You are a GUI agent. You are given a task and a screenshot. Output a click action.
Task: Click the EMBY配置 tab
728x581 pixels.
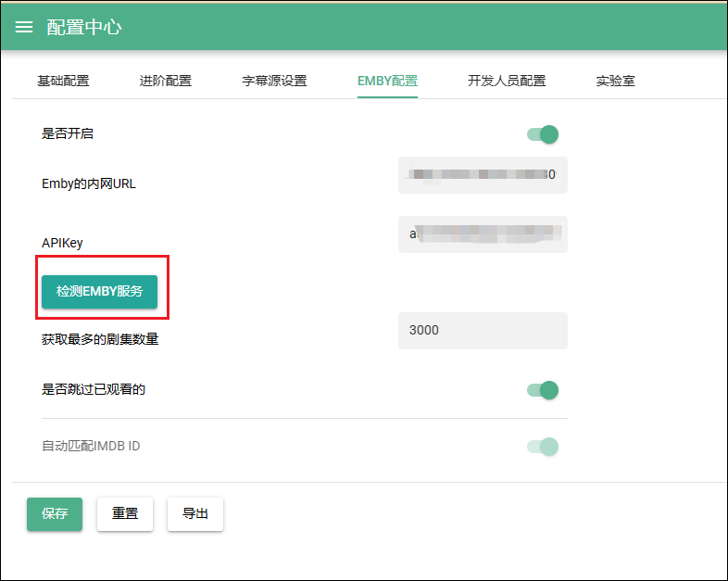coord(387,81)
